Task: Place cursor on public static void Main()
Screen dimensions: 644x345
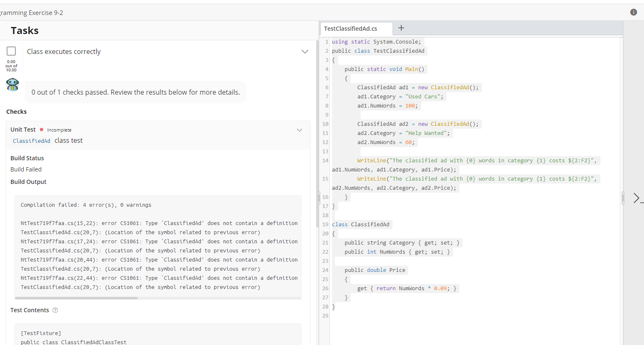Action: tap(384, 69)
